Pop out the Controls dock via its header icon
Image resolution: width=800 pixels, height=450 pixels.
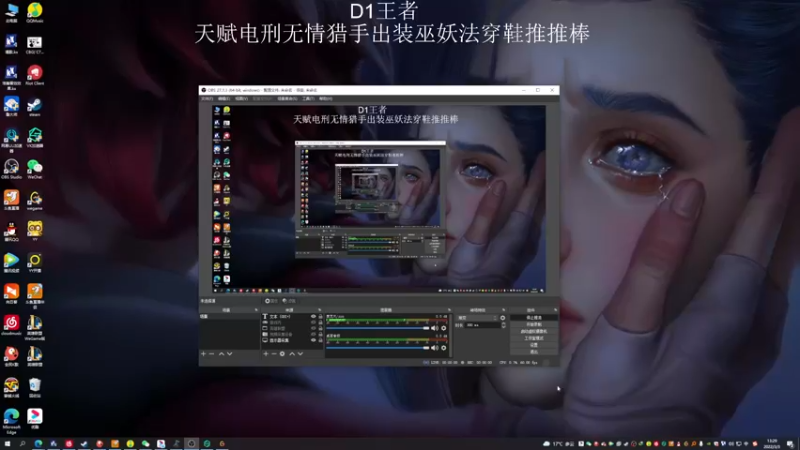pyautogui.click(x=555, y=310)
